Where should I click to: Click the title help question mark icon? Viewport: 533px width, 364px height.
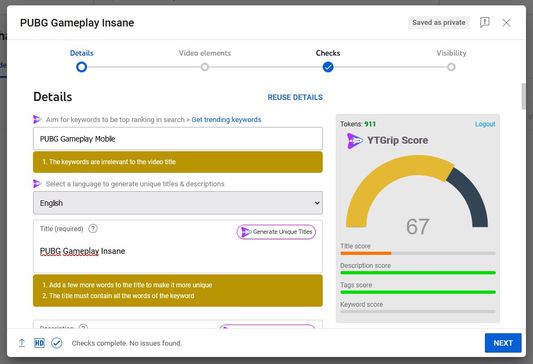(x=93, y=228)
